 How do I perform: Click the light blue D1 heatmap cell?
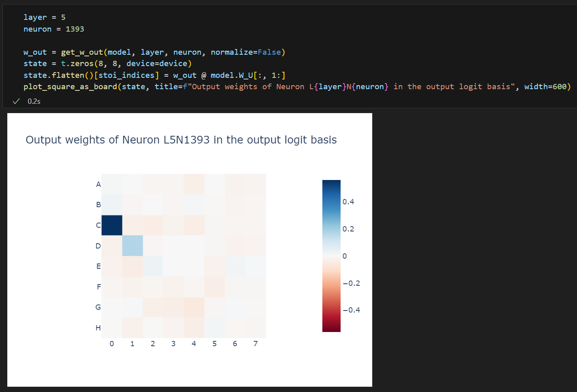(133, 246)
